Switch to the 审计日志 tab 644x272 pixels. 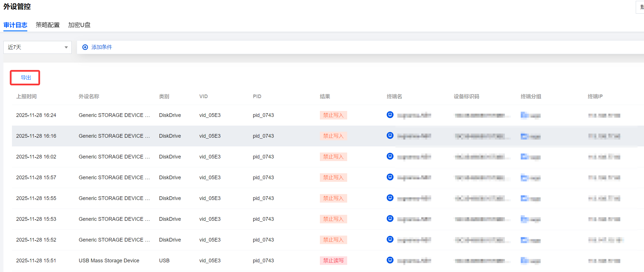[15, 25]
